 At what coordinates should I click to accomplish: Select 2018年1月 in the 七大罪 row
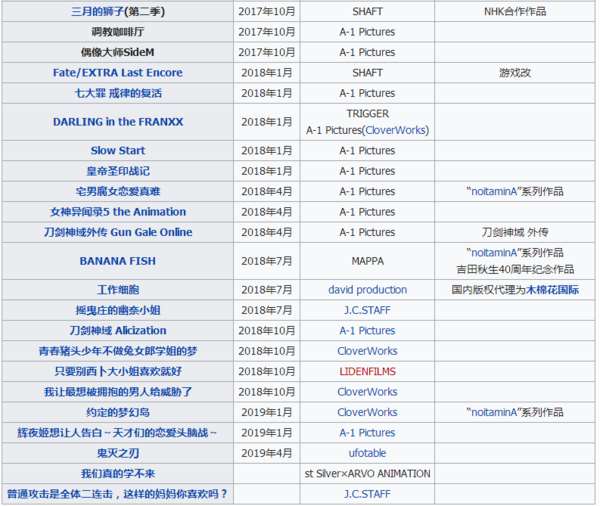267,93
